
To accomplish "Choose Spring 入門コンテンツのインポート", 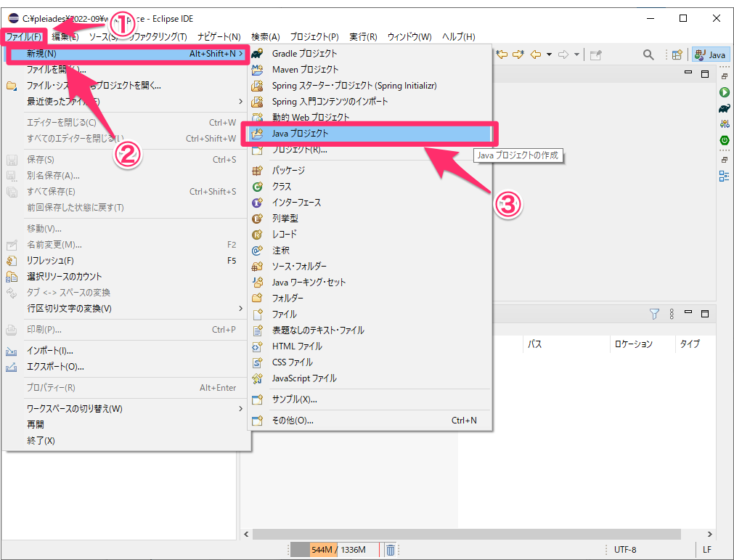I will click(x=370, y=102).
